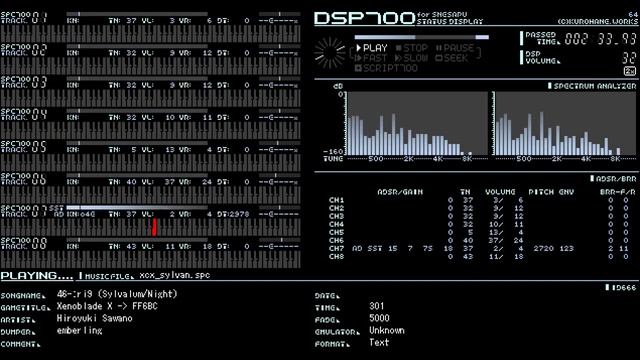640x360 pixels.
Task: Click the EMULATOR value Unknown
Action: (x=387, y=330)
